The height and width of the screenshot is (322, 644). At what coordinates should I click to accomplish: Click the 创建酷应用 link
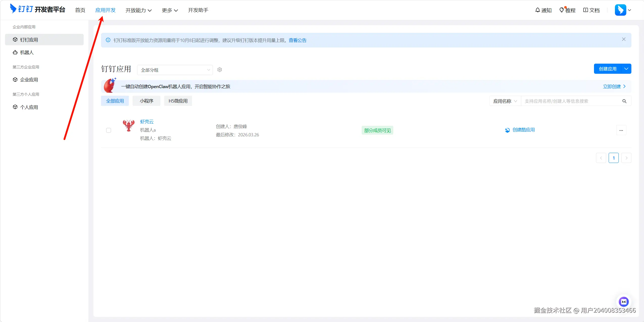(524, 130)
